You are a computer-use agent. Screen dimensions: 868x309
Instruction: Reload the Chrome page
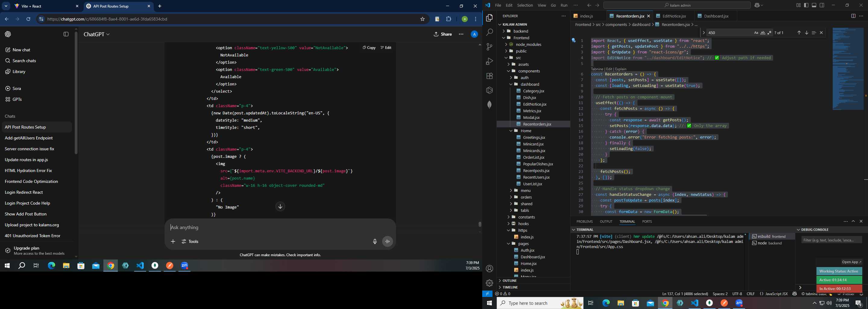click(28, 19)
